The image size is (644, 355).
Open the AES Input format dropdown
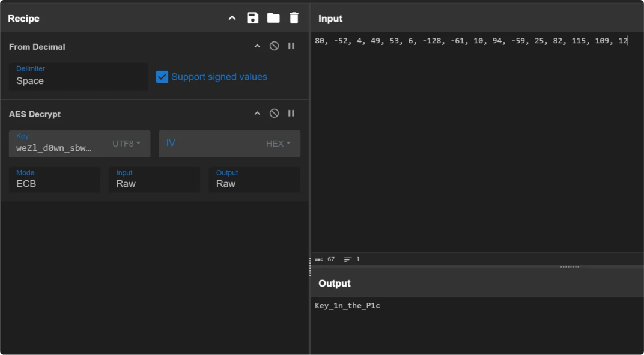(x=154, y=180)
